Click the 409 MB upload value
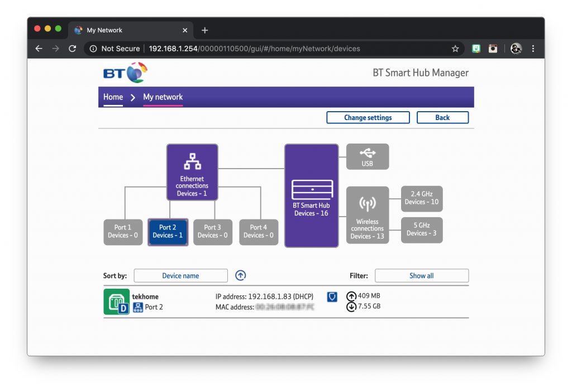 [369, 296]
